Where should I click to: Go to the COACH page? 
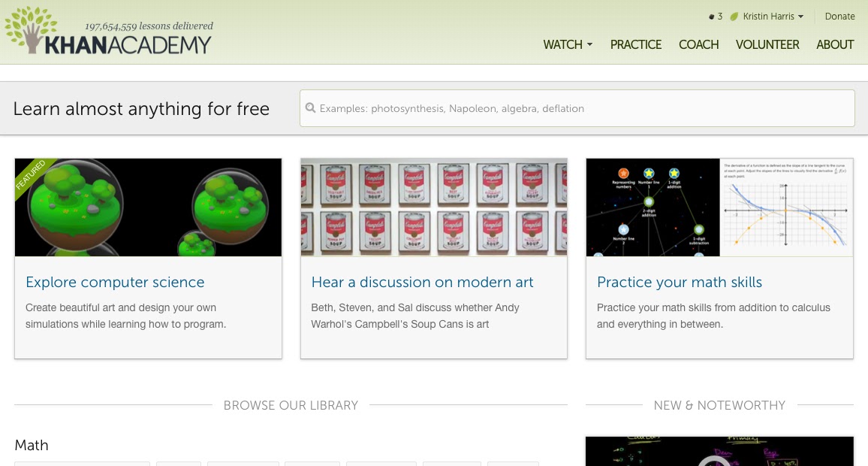(x=698, y=45)
